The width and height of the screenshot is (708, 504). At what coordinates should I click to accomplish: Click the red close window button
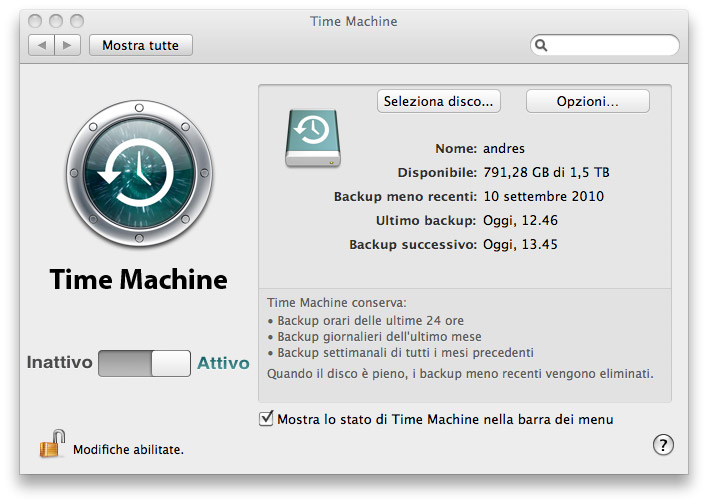35,21
